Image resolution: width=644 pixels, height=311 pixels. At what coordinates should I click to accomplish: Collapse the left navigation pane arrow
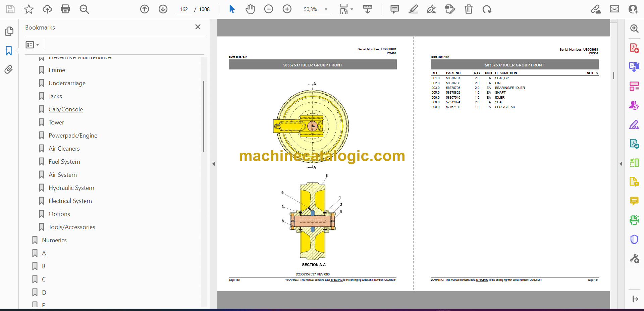point(214,164)
